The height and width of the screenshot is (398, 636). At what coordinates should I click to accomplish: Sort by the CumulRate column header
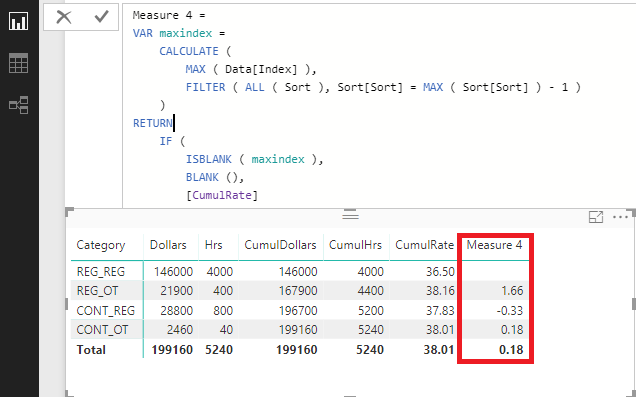424,245
